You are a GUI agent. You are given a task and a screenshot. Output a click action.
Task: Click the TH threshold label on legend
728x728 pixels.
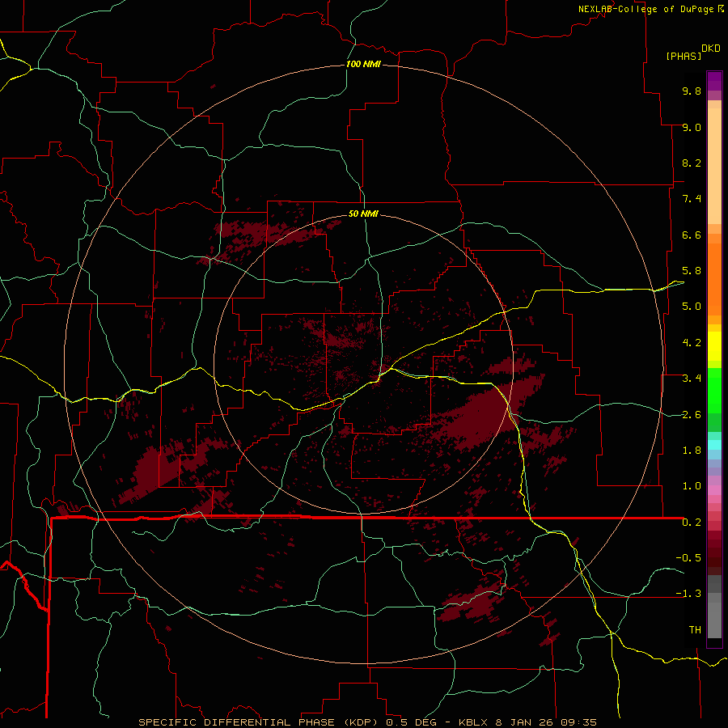pos(695,630)
